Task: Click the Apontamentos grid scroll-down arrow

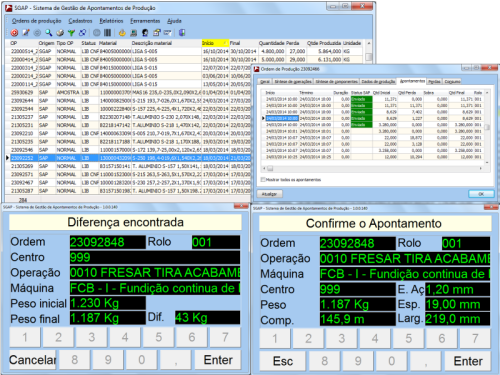Action: pos(487,163)
